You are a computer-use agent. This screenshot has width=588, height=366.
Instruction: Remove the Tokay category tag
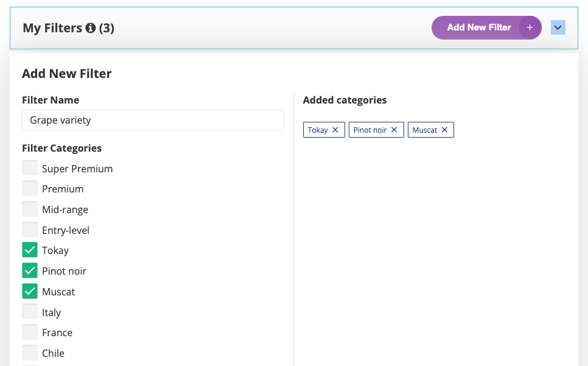tap(335, 130)
